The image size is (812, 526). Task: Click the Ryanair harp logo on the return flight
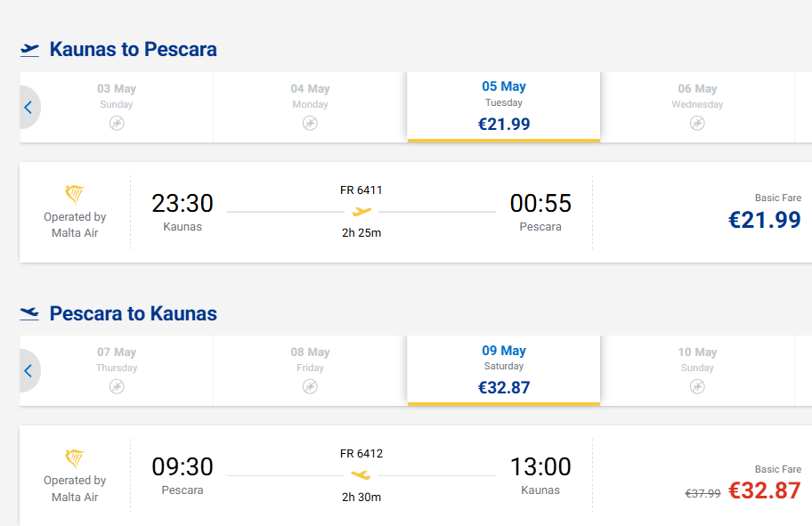tap(75, 458)
